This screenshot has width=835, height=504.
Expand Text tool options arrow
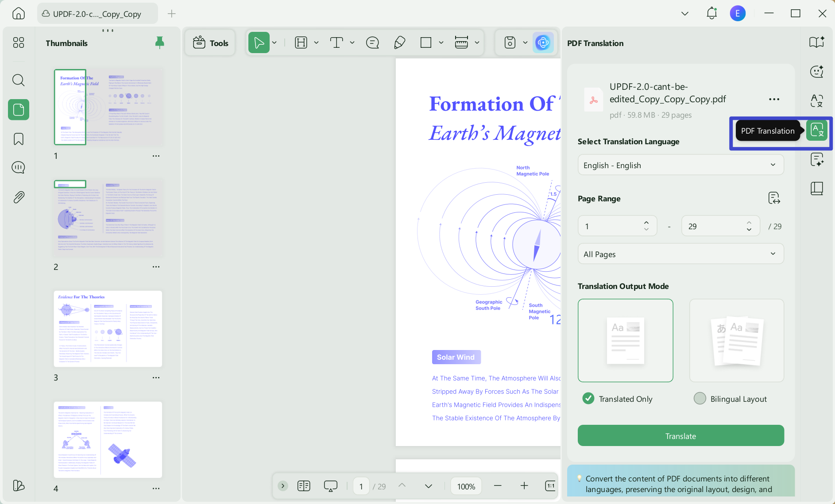(352, 43)
